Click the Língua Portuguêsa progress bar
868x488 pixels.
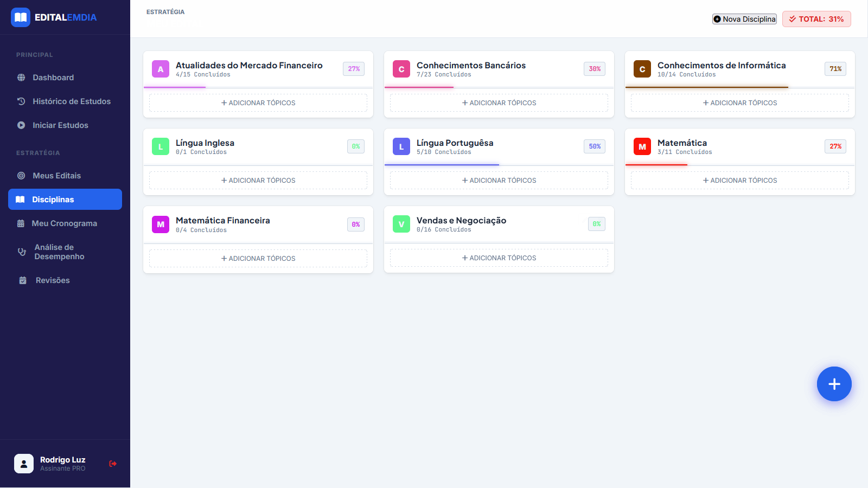click(x=442, y=164)
